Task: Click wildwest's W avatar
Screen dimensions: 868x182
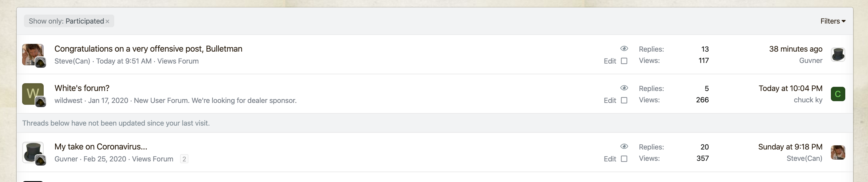Action: (x=33, y=93)
